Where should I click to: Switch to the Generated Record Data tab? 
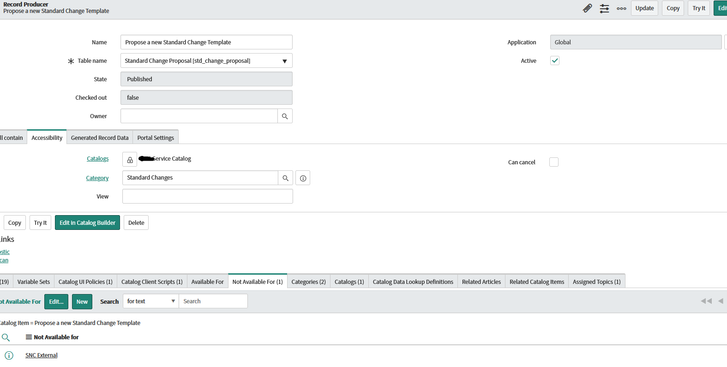[100, 138]
